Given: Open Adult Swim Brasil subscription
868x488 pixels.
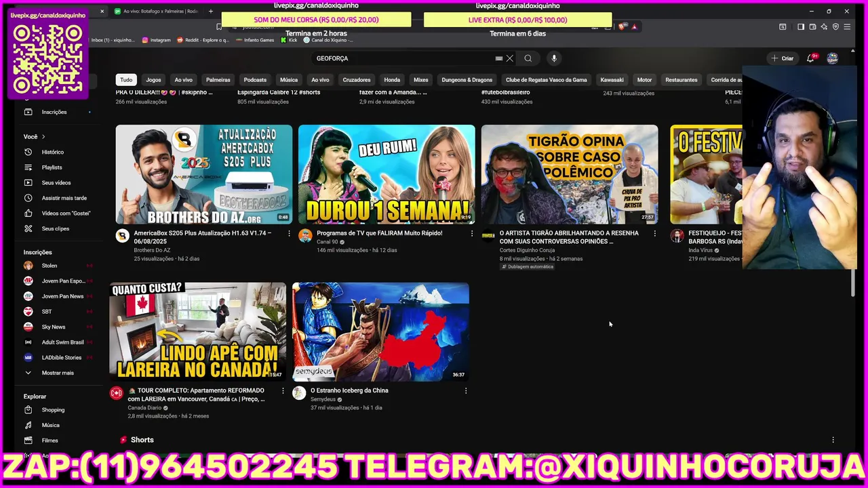Looking at the screenshot, I should point(62,342).
